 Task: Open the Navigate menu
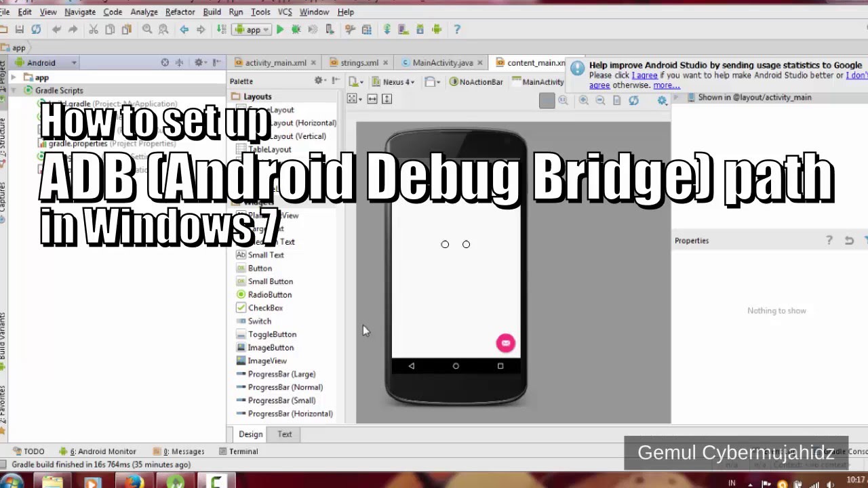(x=80, y=12)
